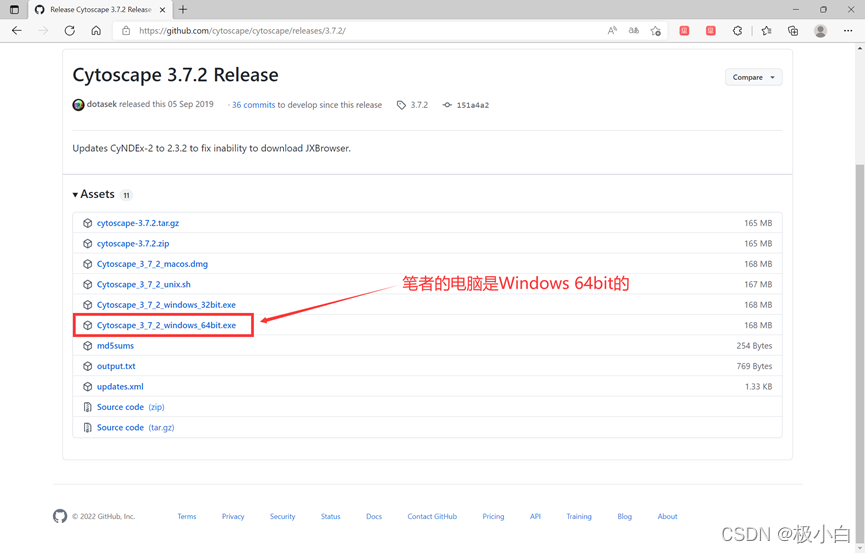Image resolution: width=865 pixels, height=553 pixels.
Task: Open commit 151a4a2 link
Action: coord(473,105)
